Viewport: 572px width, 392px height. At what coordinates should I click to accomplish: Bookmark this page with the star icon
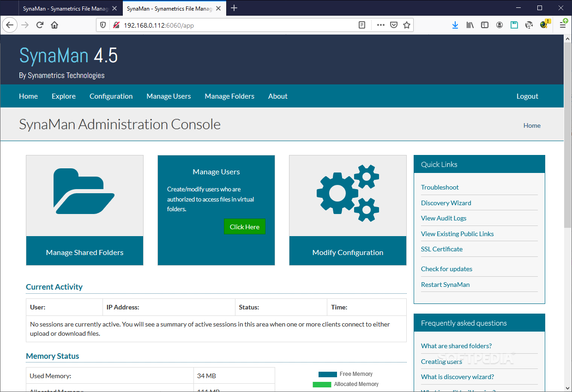pyautogui.click(x=407, y=25)
